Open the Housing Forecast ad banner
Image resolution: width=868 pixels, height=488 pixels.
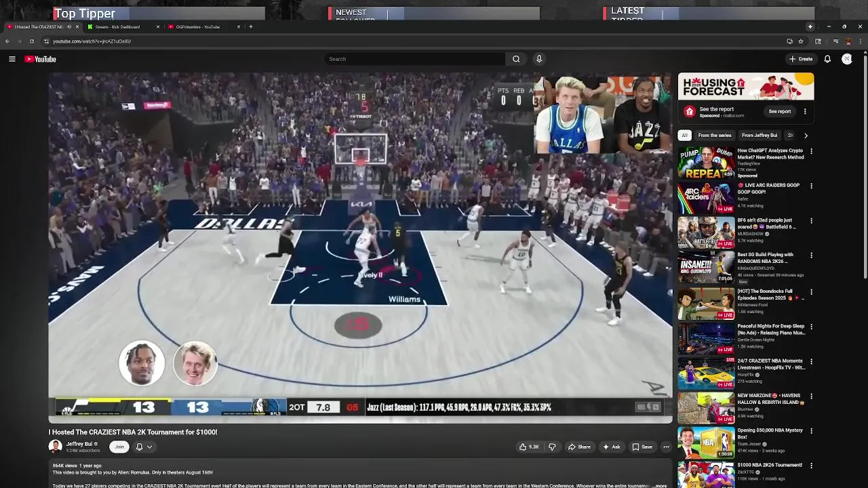(x=746, y=87)
